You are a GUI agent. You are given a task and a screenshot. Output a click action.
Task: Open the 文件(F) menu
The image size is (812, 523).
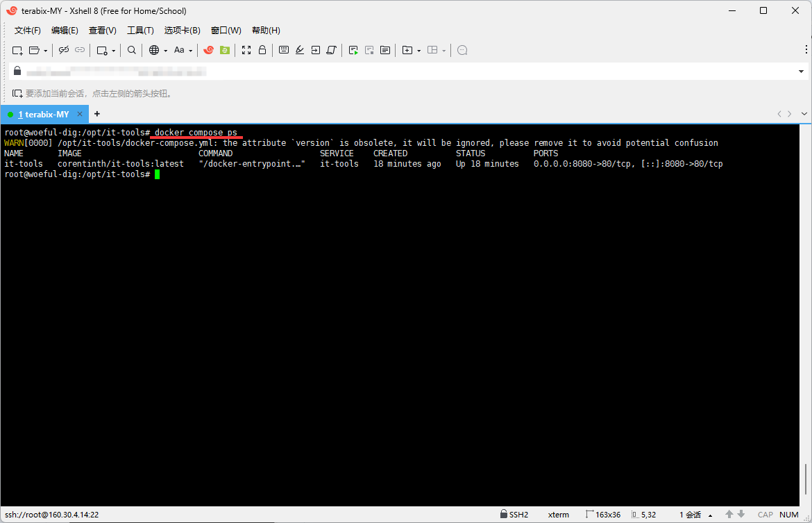pos(28,31)
